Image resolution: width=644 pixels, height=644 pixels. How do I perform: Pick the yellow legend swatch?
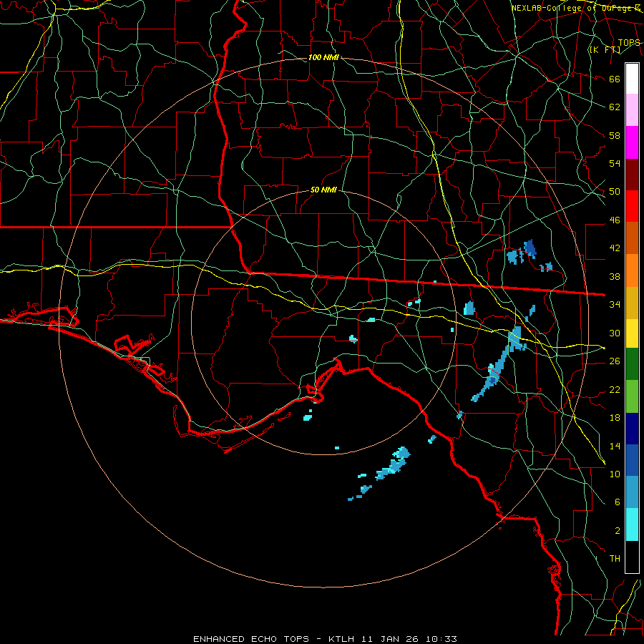click(632, 333)
